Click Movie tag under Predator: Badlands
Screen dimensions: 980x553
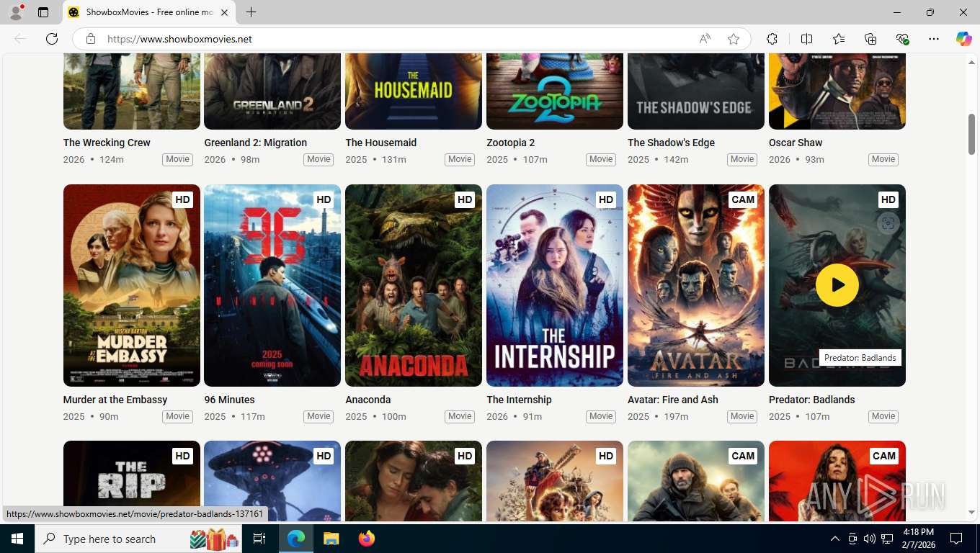pyautogui.click(x=883, y=416)
